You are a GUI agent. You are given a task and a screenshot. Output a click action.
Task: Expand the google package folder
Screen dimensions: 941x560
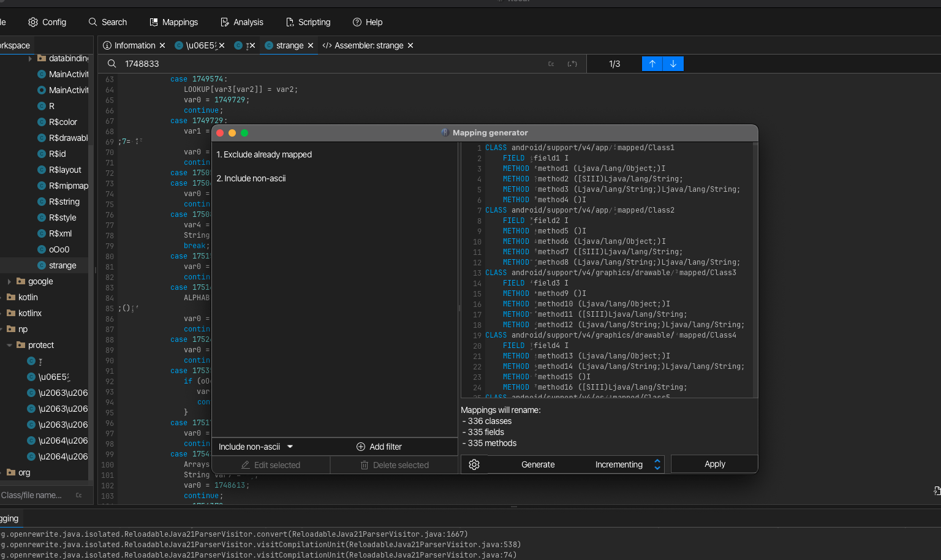pos(9,281)
